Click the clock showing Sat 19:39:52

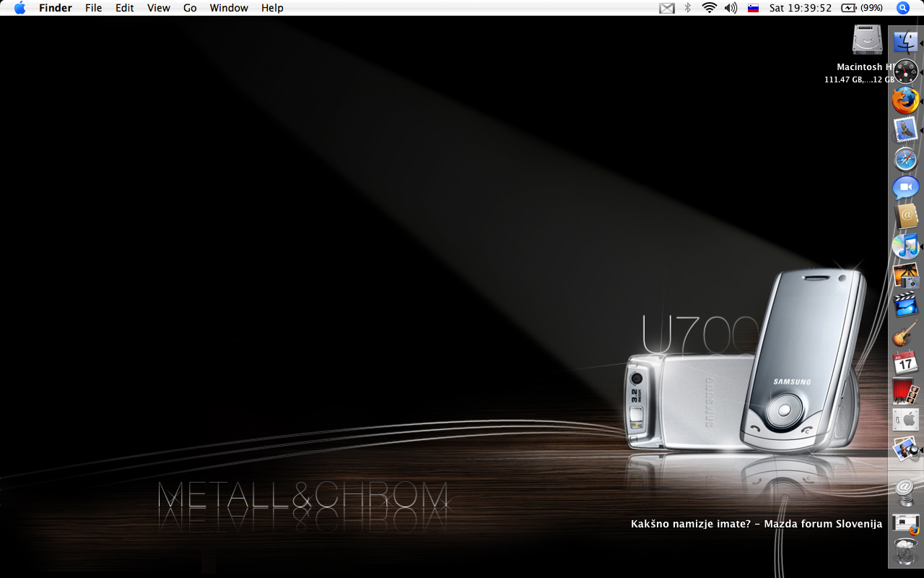coord(801,8)
